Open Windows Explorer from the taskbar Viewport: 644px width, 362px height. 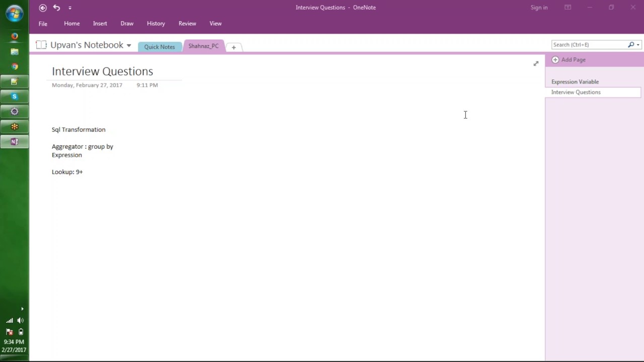pos(15,51)
